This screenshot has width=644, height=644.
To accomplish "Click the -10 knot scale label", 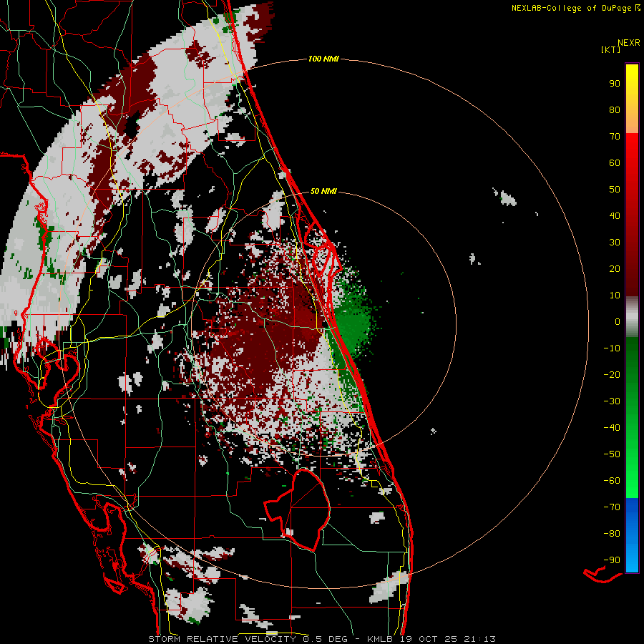I will pos(612,348).
